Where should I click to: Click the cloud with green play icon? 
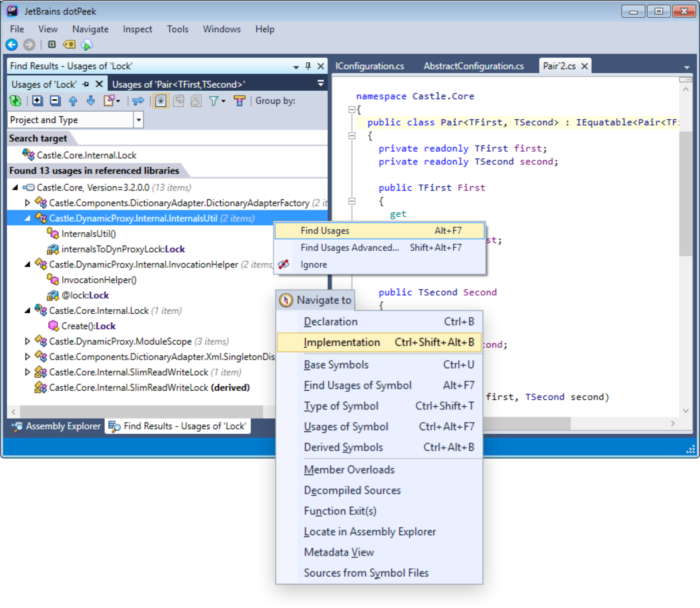pyautogui.click(x=87, y=45)
